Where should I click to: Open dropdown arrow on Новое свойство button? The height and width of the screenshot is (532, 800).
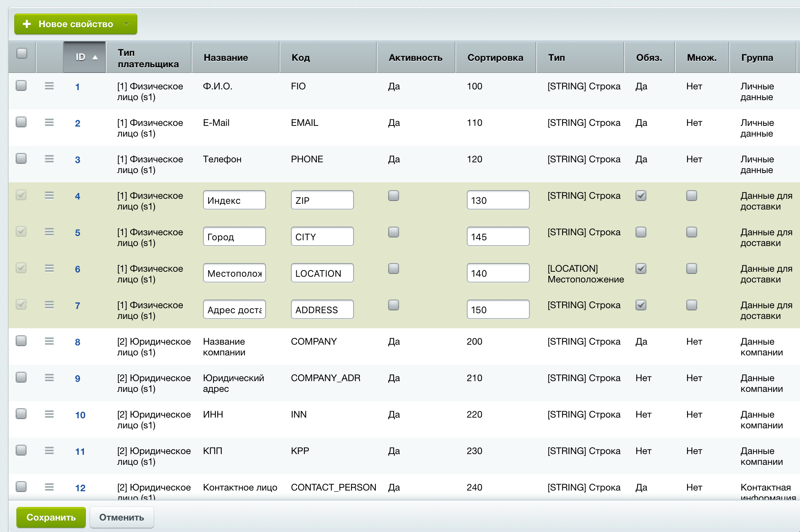click(126, 24)
